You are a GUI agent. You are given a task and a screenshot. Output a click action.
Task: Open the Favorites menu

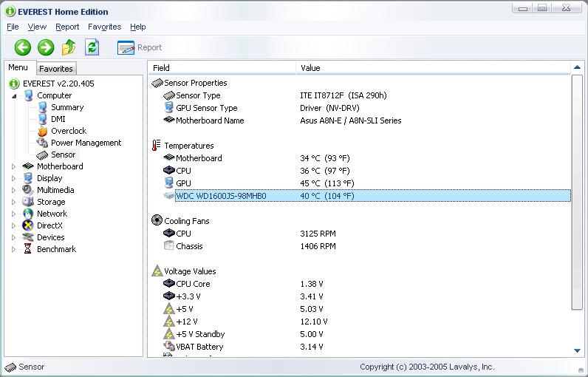(104, 27)
